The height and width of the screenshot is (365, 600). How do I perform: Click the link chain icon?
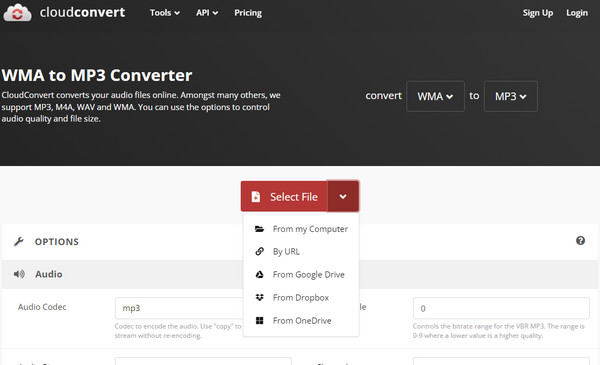click(259, 251)
